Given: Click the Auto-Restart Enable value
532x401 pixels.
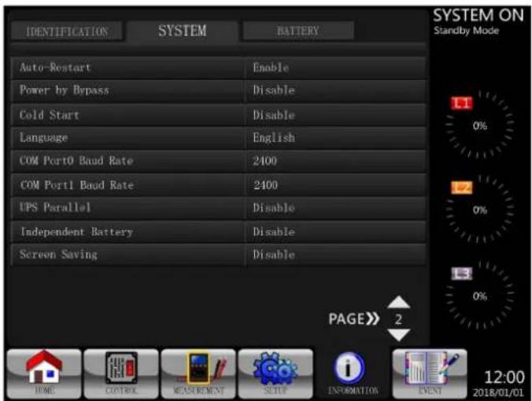Looking at the screenshot, I should [271, 68].
